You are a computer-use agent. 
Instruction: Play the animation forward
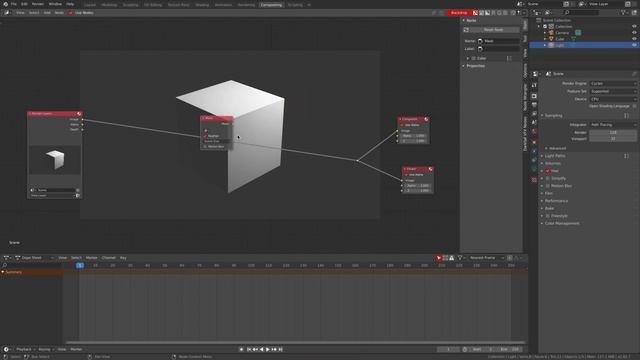268,349
